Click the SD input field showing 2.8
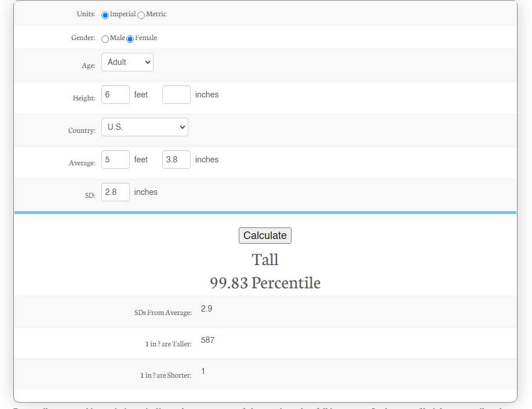 [x=115, y=192]
